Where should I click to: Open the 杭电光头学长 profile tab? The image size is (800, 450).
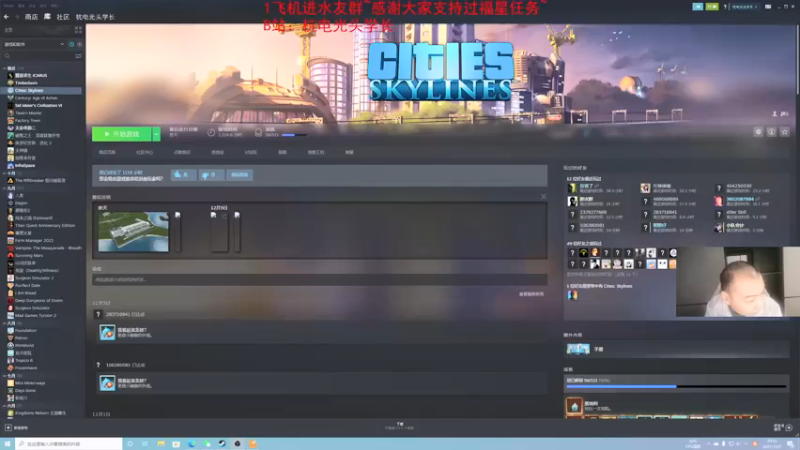95,17
